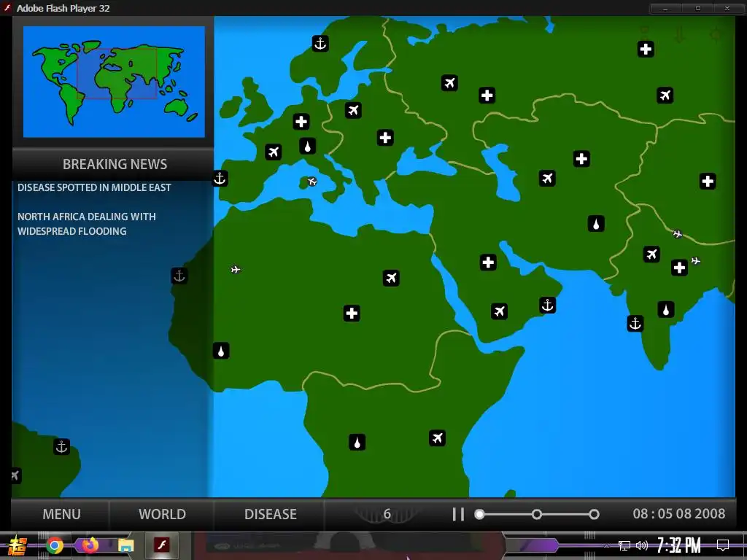Click the South America seaport anchor icon

(x=61, y=447)
